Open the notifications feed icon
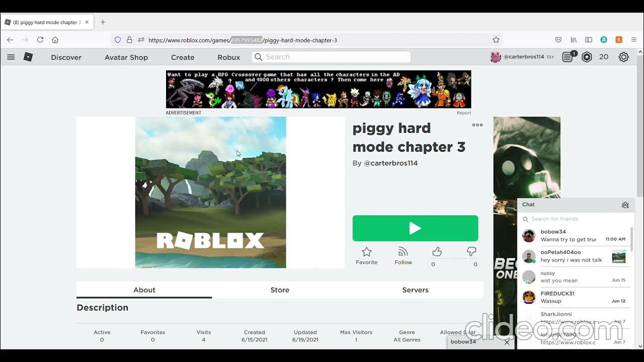Image resolution: width=644 pixels, height=362 pixels. pyautogui.click(x=568, y=57)
